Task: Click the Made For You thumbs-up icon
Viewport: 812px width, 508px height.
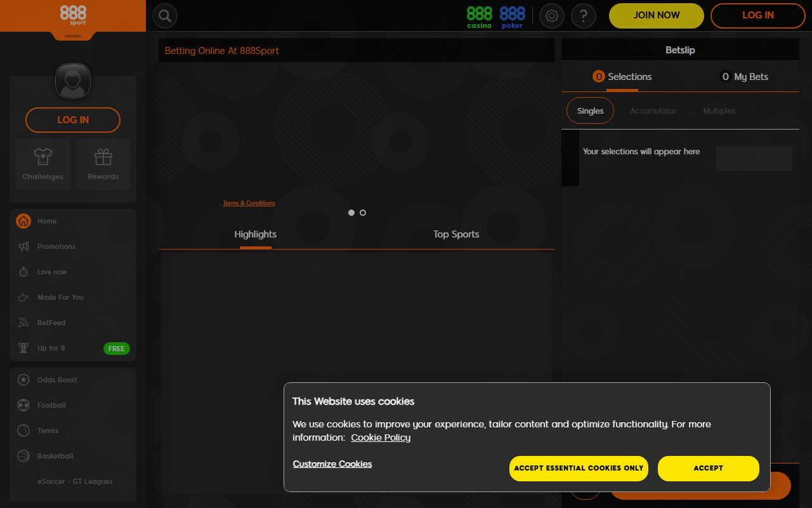Action: coord(23,297)
